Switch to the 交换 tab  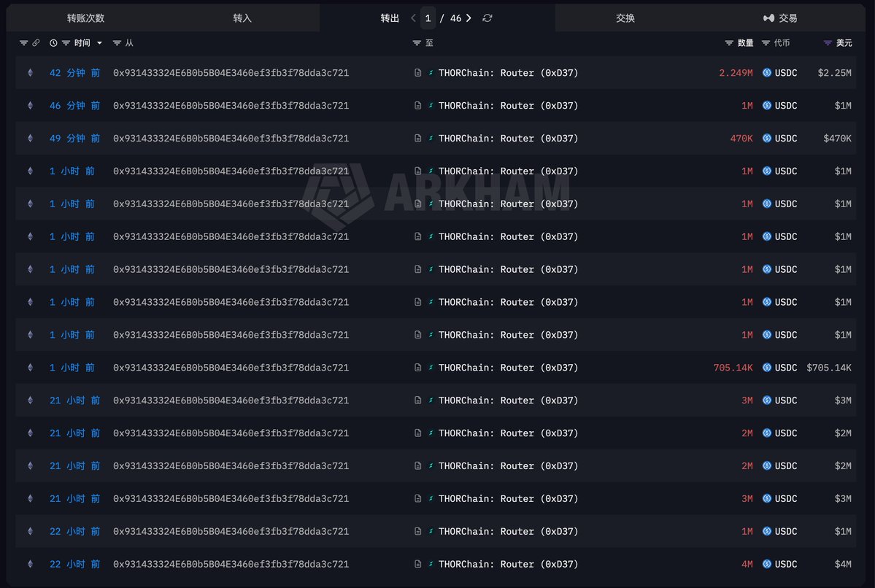[x=625, y=18]
